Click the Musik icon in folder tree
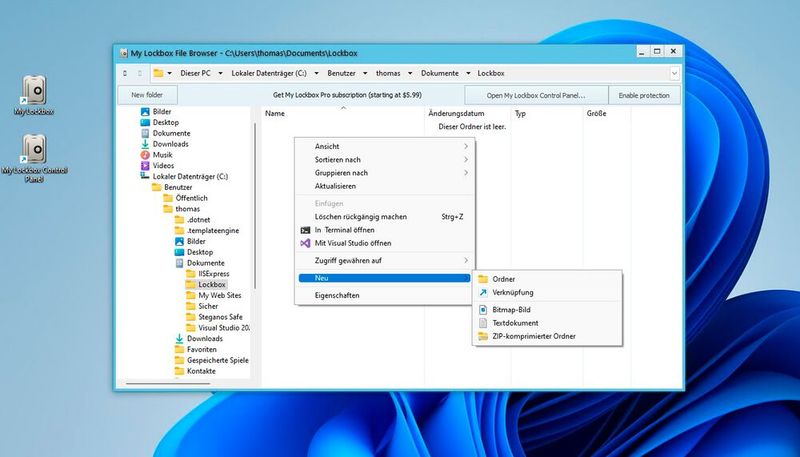 coord(145,155)
